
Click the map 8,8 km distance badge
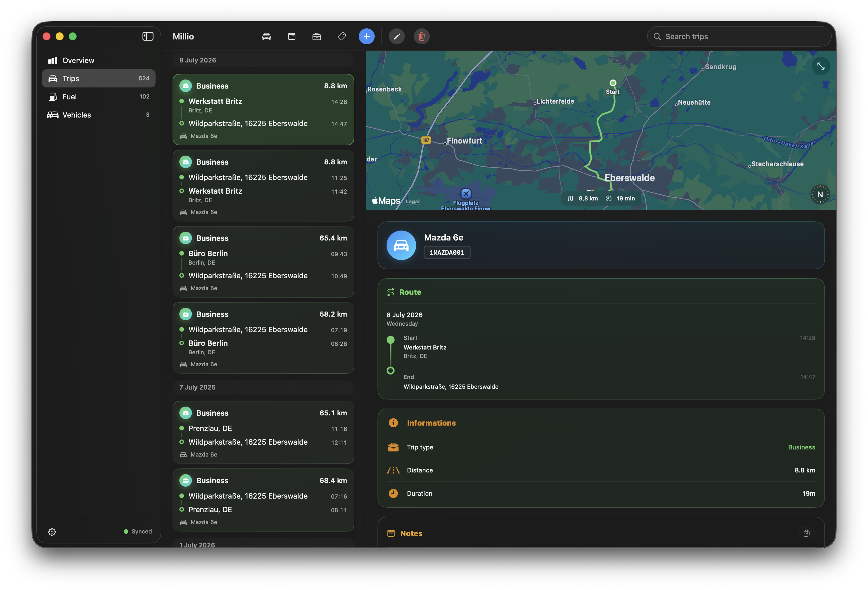[583, 198]
